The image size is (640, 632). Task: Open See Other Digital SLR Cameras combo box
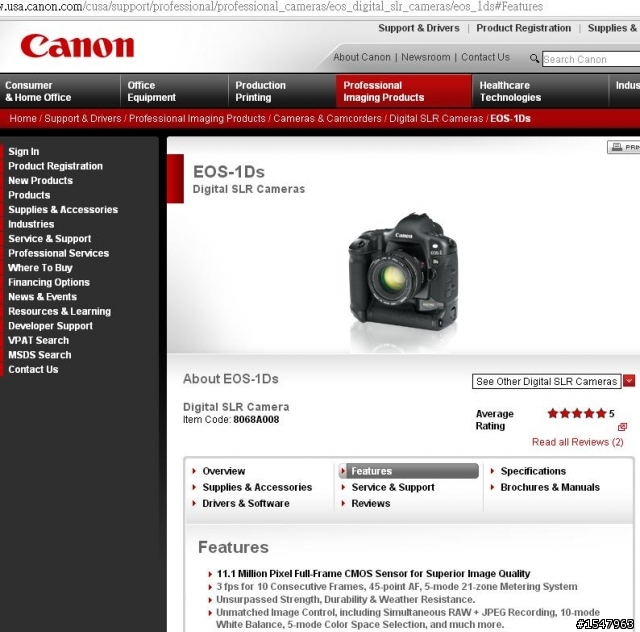pos(547,381)
